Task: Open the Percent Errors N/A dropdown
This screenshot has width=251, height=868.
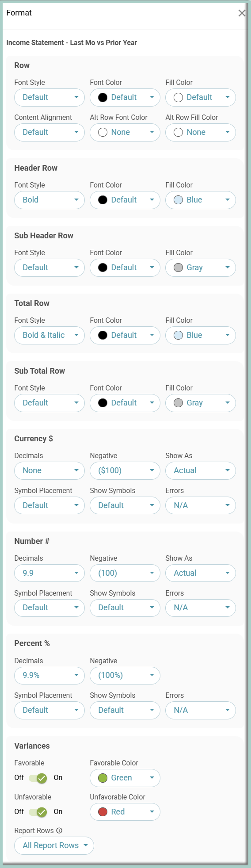Action: coord(201,710)
